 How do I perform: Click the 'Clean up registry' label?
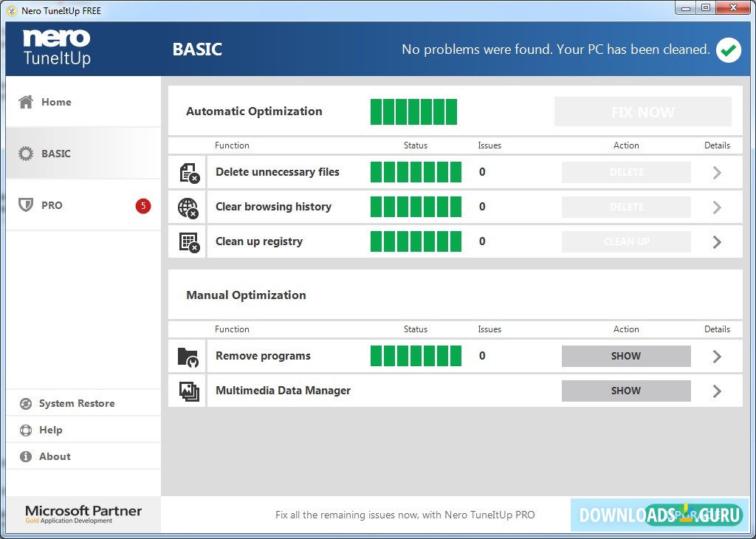point(259,241)
